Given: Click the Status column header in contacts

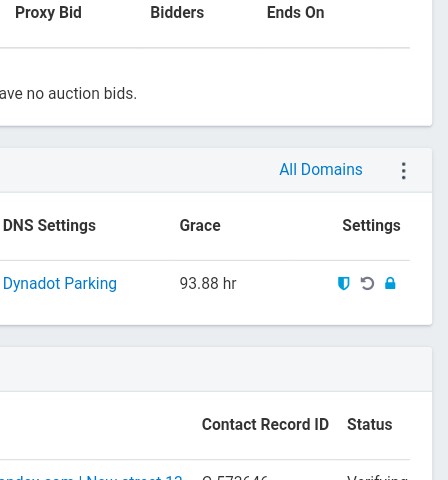Looking at the screenshot, I should pyautogui.click(x=369, y=425).
